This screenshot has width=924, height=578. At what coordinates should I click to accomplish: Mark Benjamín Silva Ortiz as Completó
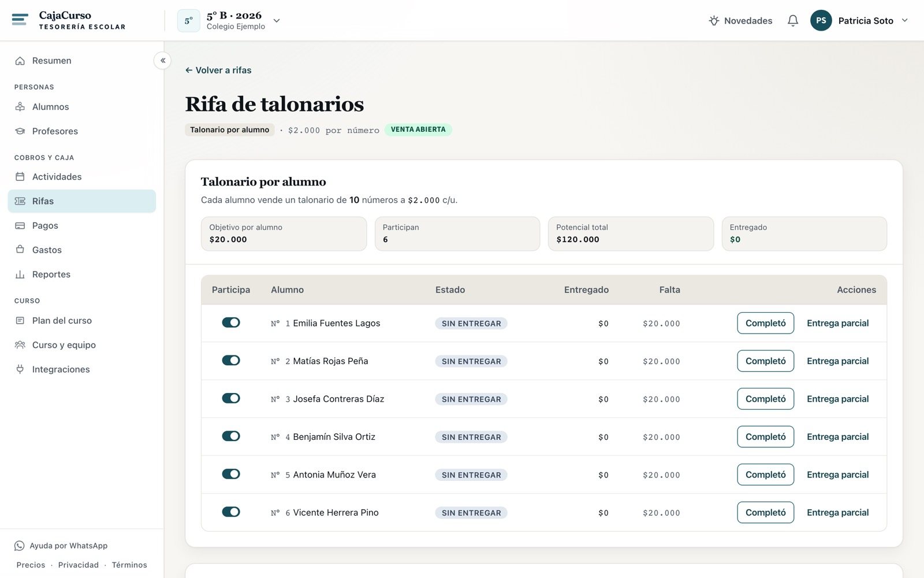pyautogui.click(x=765, y=436)
